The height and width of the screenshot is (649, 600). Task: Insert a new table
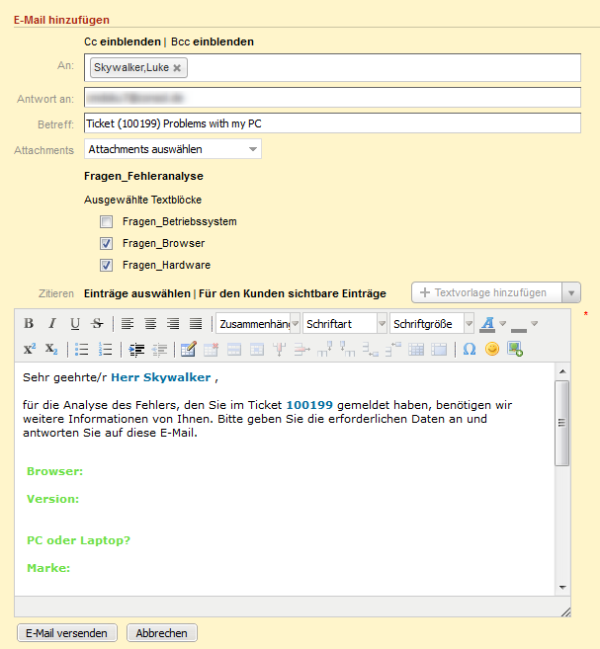(188, 349)
